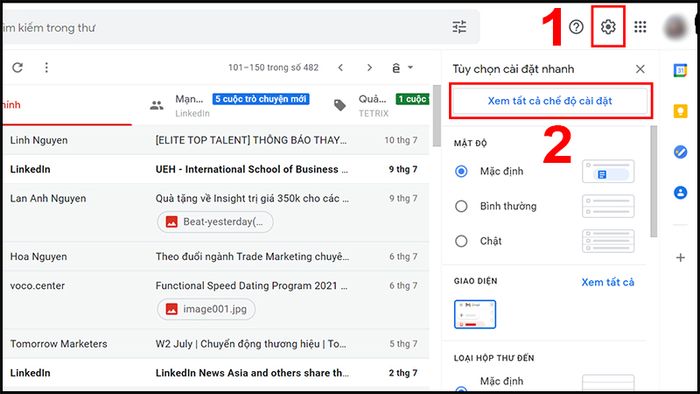Click the email list scrollbar
Screen dimensions: 700x394
437,116
